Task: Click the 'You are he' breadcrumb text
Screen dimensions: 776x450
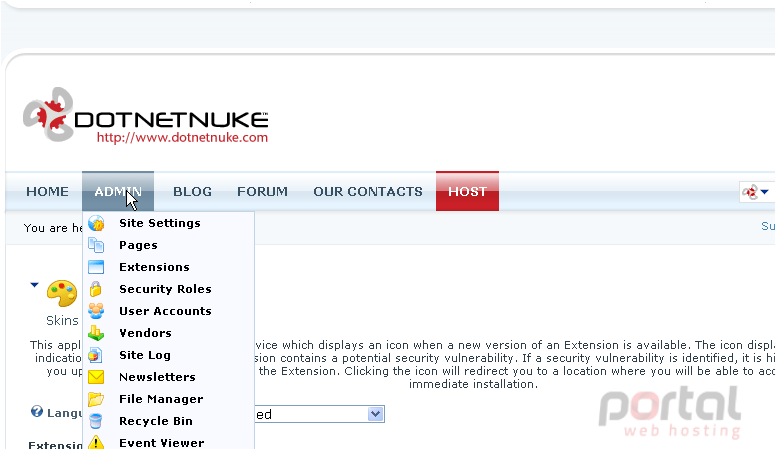Action: coord(53,228)
